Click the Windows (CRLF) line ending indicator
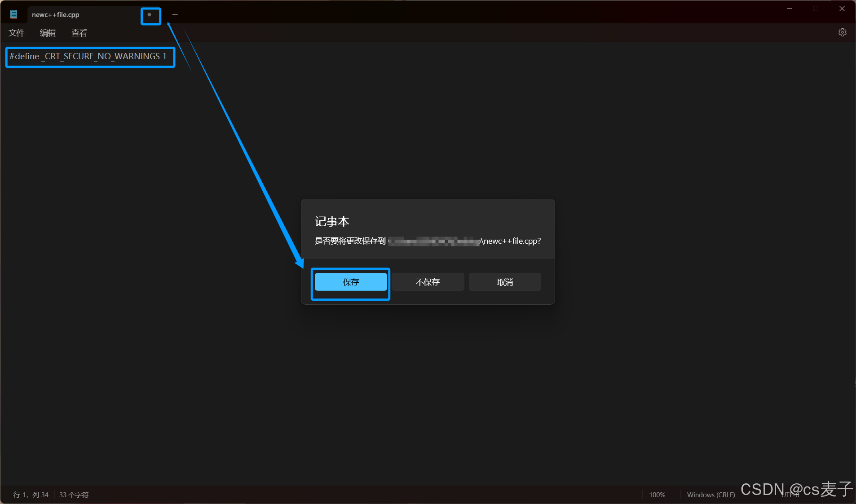Image resolution: width=856 pixels, height=504 pixels. (710, 495)
